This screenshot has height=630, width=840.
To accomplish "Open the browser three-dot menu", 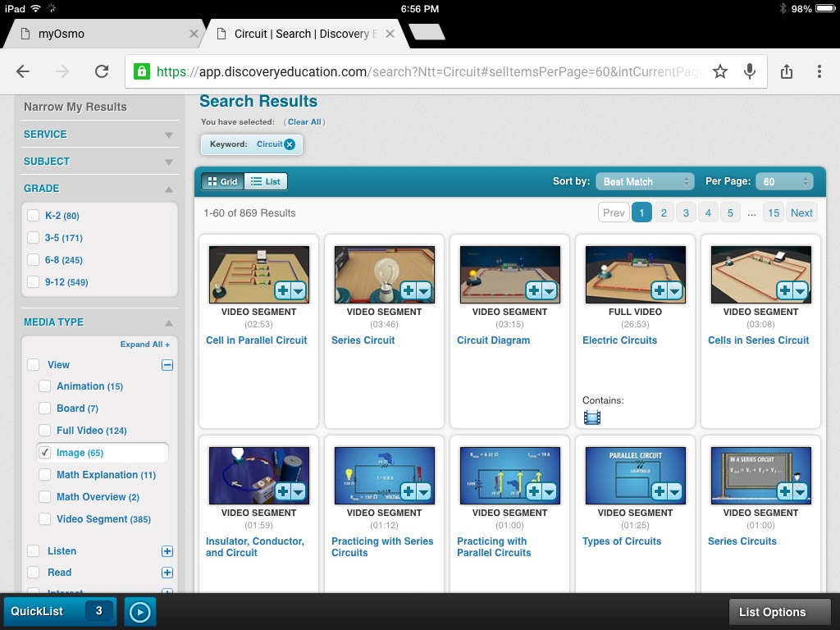I will click(x=819, y=71).
